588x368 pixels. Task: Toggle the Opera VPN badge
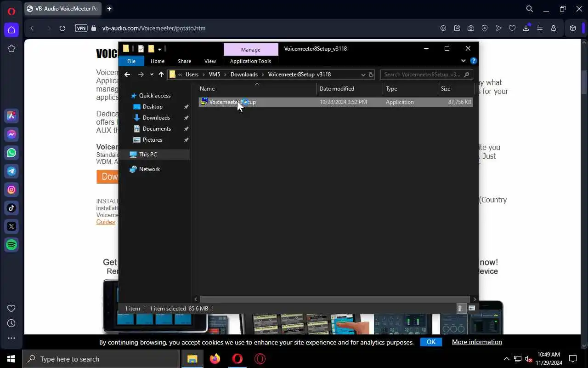point(81,28)
